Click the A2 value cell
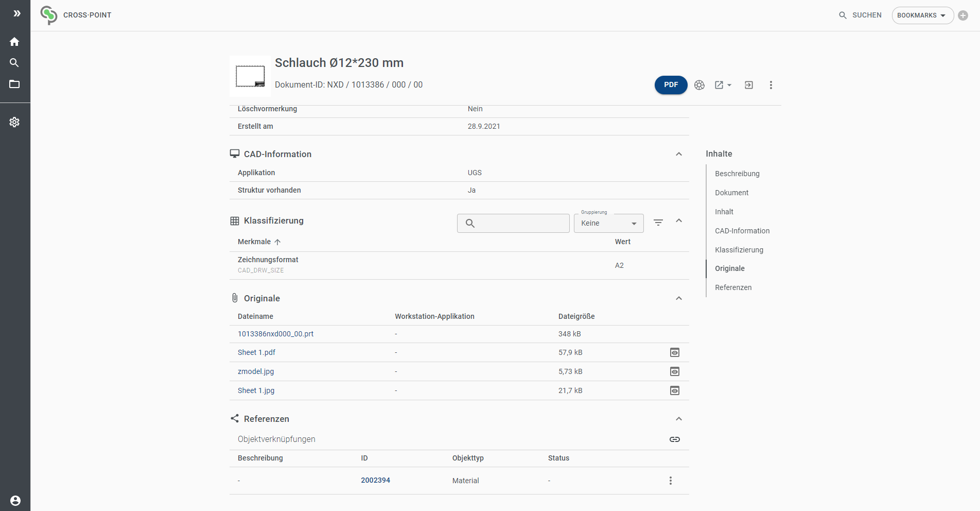This screenshot has height=511, width=980. coord(619,265)
